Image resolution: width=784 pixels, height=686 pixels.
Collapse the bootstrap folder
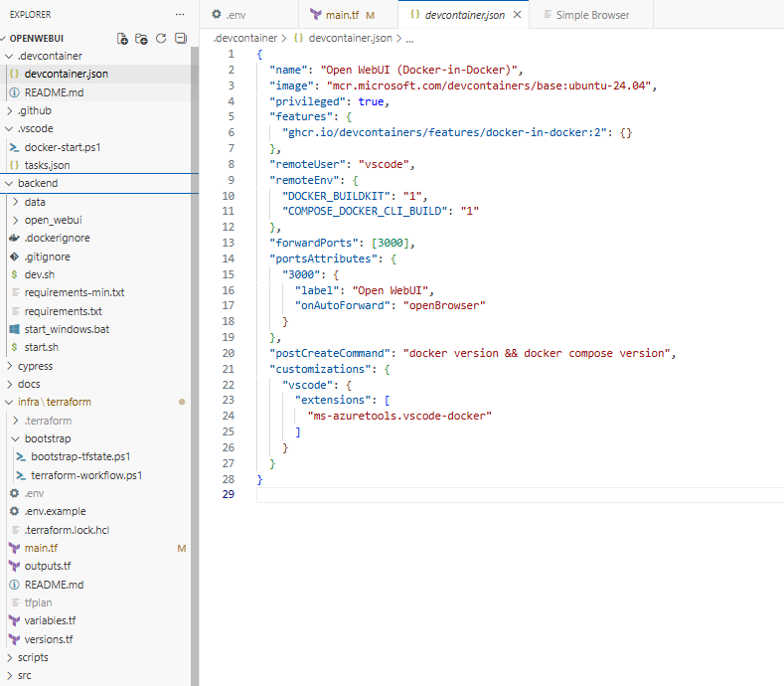coord(47,438)
